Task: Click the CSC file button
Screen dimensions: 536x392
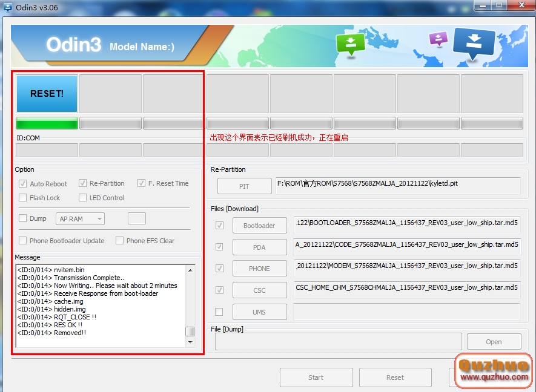Action: 259,290
